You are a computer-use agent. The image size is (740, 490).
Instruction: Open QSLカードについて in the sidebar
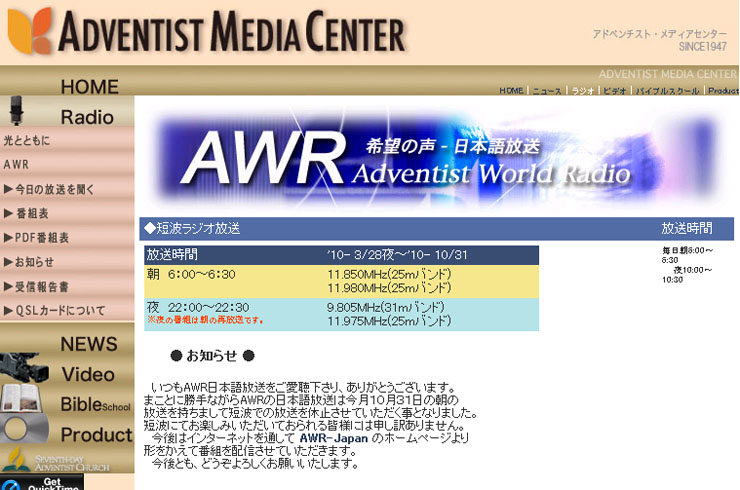(x=54, y=311)
